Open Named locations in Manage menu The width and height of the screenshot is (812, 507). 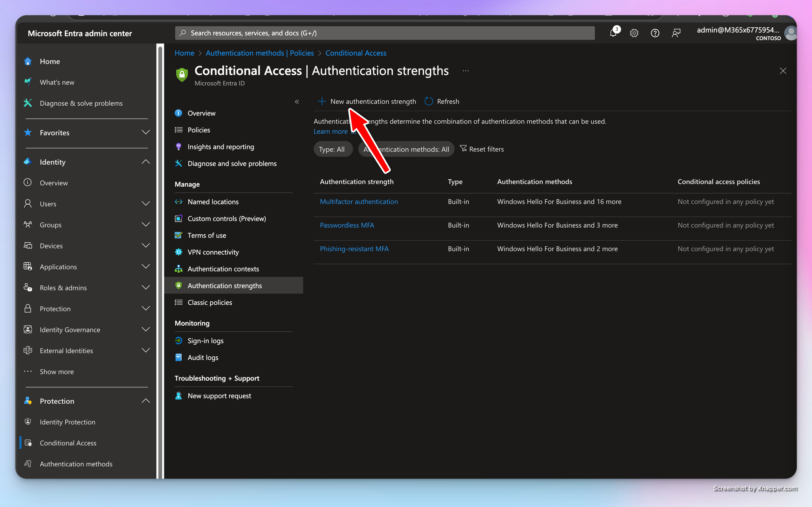click(213, 202)
